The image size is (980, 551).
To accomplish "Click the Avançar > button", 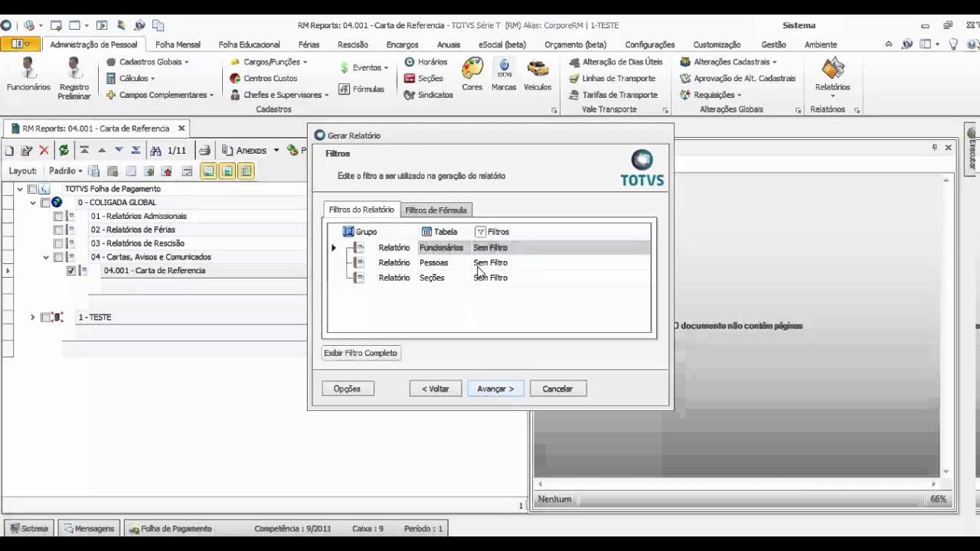I will click(495, 389).
